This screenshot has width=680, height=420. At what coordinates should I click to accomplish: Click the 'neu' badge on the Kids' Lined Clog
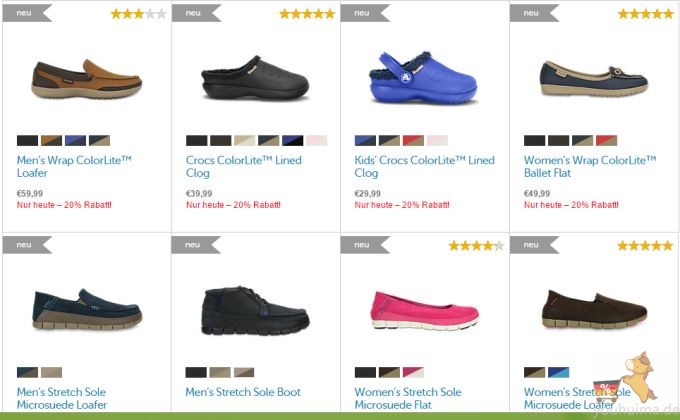[364, 13]
